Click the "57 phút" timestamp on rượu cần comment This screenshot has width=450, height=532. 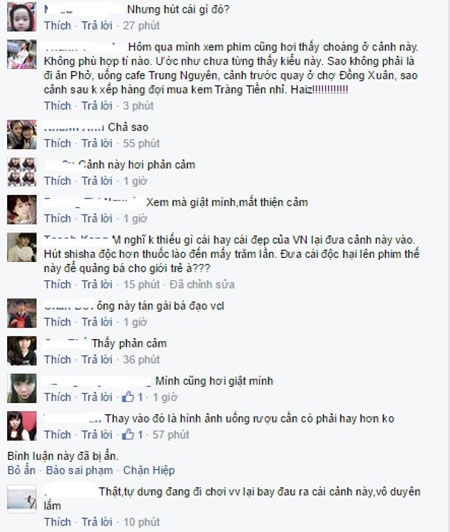click(x=171, y=435)
